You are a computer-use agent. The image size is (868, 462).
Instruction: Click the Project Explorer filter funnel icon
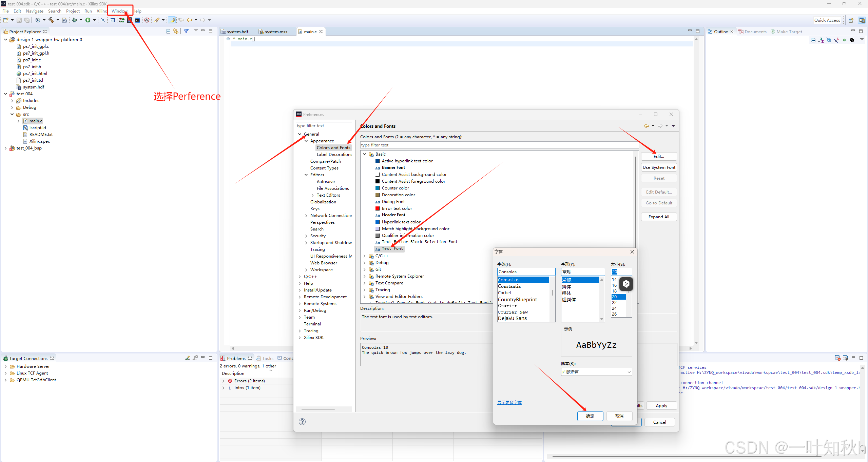click(x=186, y=31)
